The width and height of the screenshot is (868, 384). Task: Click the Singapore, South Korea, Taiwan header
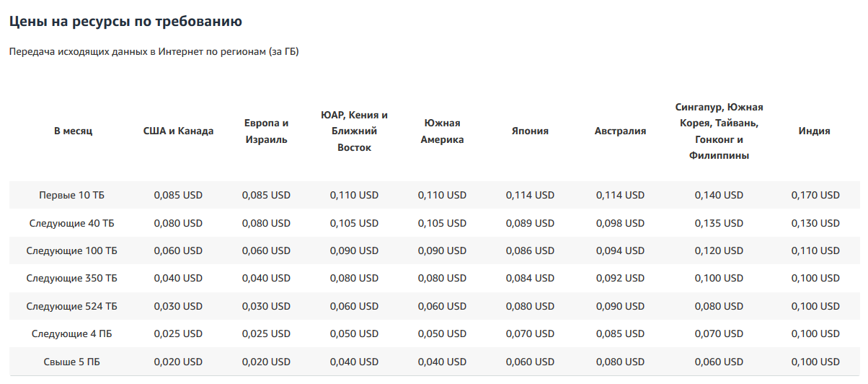click(719, 131)
